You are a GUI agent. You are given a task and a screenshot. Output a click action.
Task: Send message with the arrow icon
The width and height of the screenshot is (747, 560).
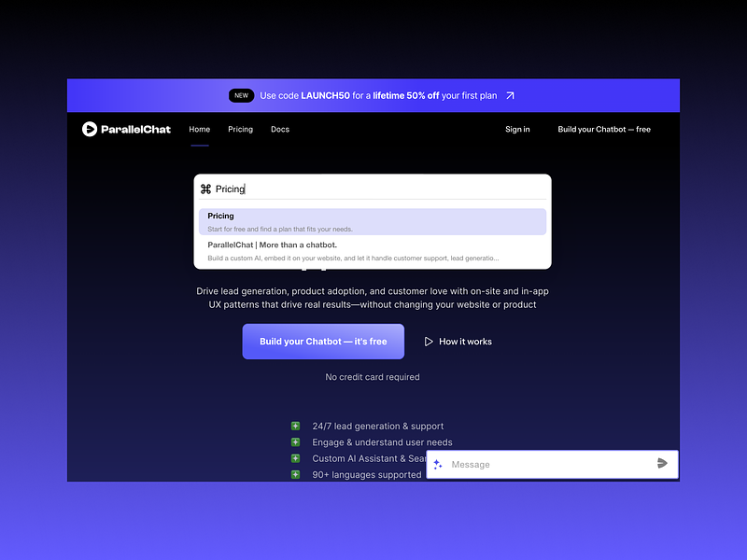click(x=662, y=463)
